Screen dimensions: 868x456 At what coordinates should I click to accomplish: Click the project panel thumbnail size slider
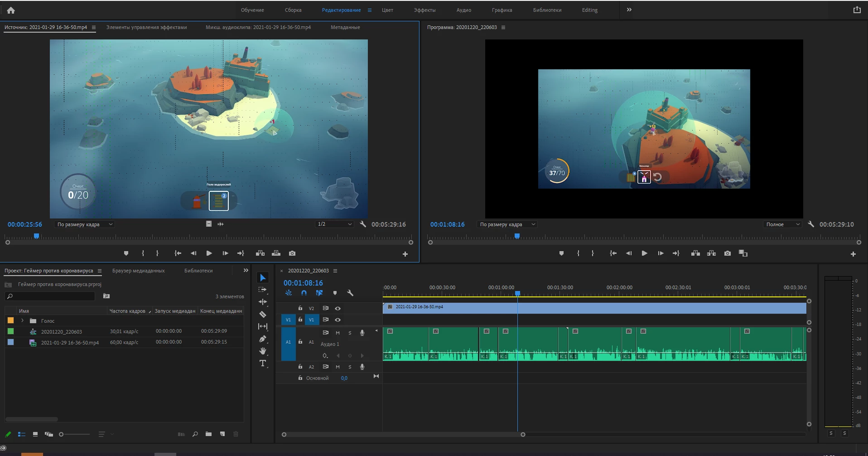pyautogui.click(x=62, y=434)
